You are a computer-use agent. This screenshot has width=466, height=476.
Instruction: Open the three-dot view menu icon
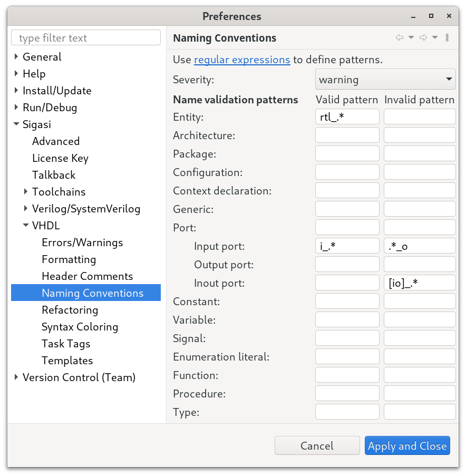[x=447, y=37]
